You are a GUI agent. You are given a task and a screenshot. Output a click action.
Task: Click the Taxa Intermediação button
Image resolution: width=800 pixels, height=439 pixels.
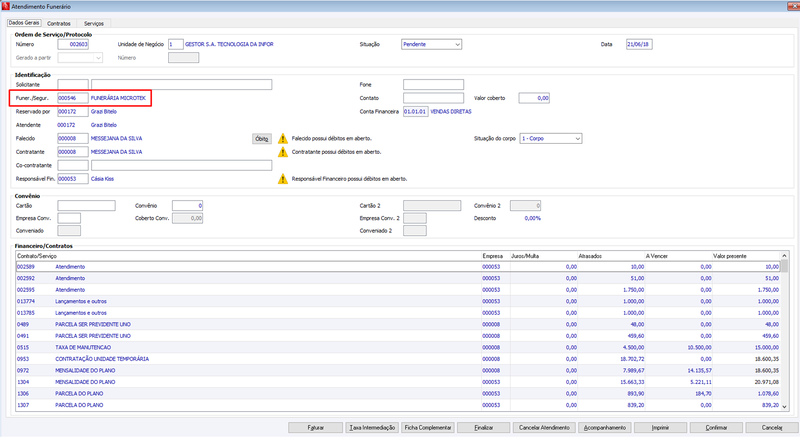tap(372, 427)
